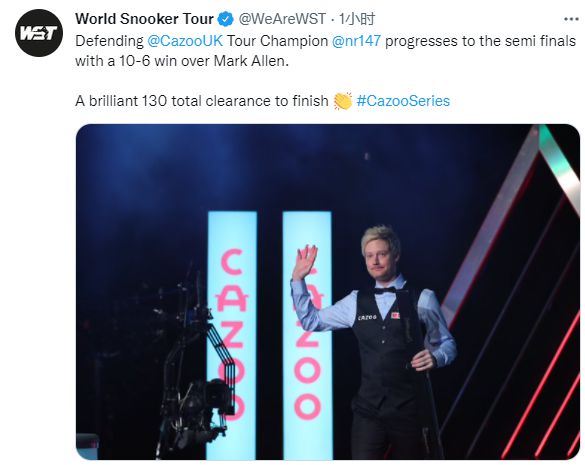Open the @nr147 mention
Viewport: 585px width, 465px height.
356,41
